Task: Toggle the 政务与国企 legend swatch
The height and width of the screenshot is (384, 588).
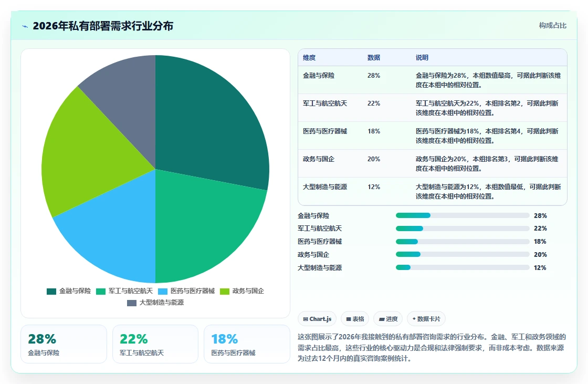Action: click(225, 292)
